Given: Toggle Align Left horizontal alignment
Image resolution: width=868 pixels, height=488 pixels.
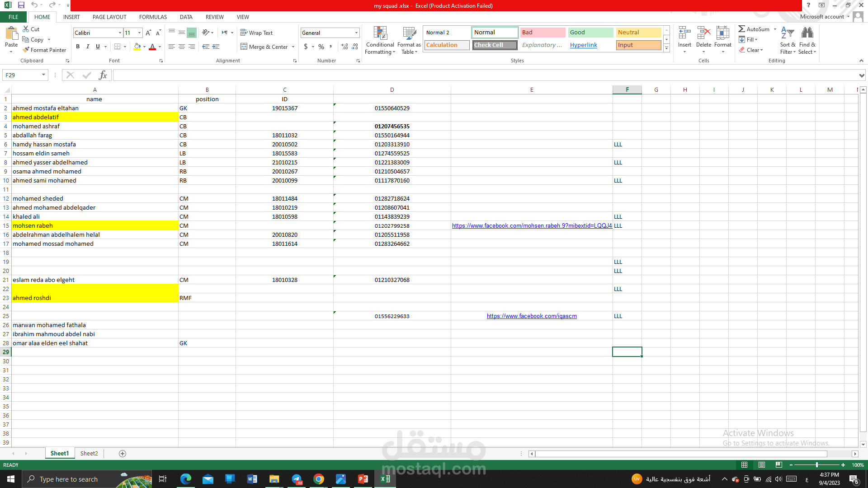Looking at the screenshot, I should coord(172,47).
